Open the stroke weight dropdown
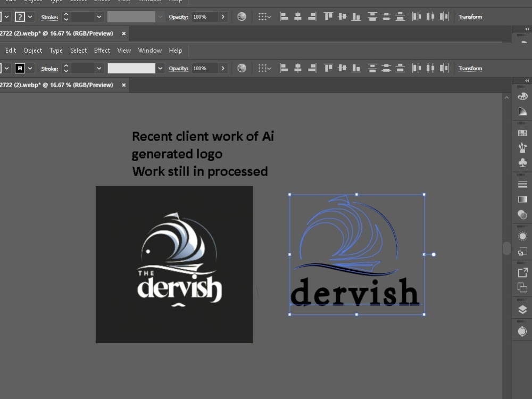Screen dimensions: 532x399 point(99,68)
